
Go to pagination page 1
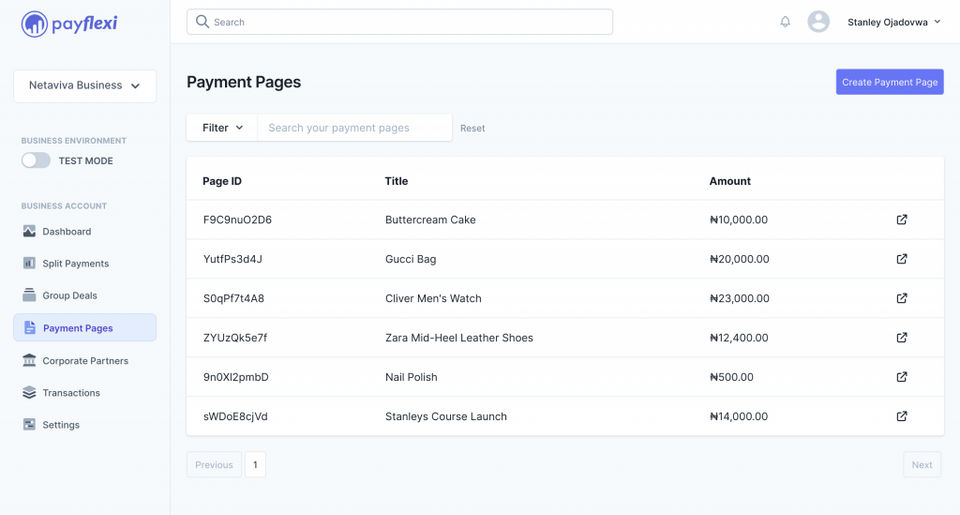[255, 465]
